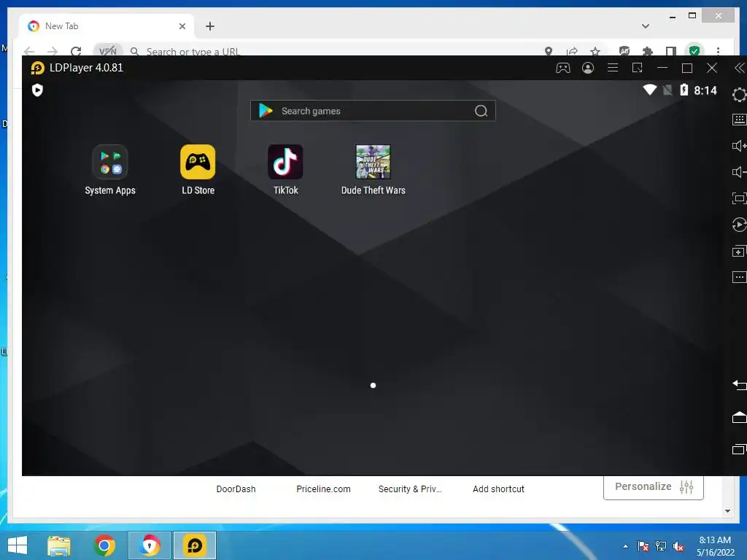Increase volume from LDPlayer sidebar
This screenshot has height=560, width=747.
coord(740,146)
